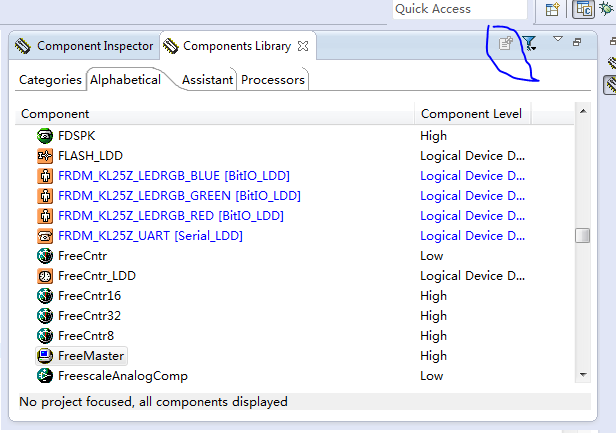Type in the Quick Access field
The width and height of the screenshot is (616, 433).
pos(458,9)
